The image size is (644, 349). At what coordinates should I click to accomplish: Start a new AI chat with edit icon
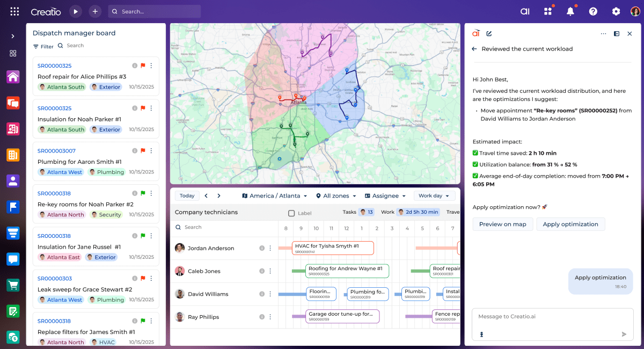point(489,33)
